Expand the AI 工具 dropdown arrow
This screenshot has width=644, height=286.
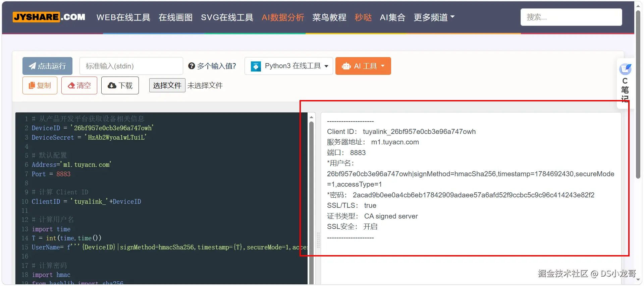tap(383, 66)
